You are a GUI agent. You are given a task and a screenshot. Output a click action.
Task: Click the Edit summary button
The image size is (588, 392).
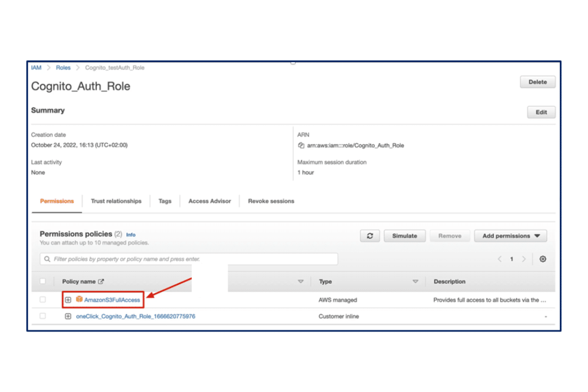coord(541,112)
